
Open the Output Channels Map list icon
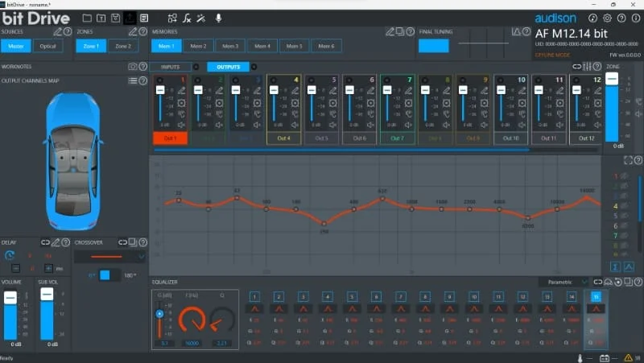[x=133, y=80]
